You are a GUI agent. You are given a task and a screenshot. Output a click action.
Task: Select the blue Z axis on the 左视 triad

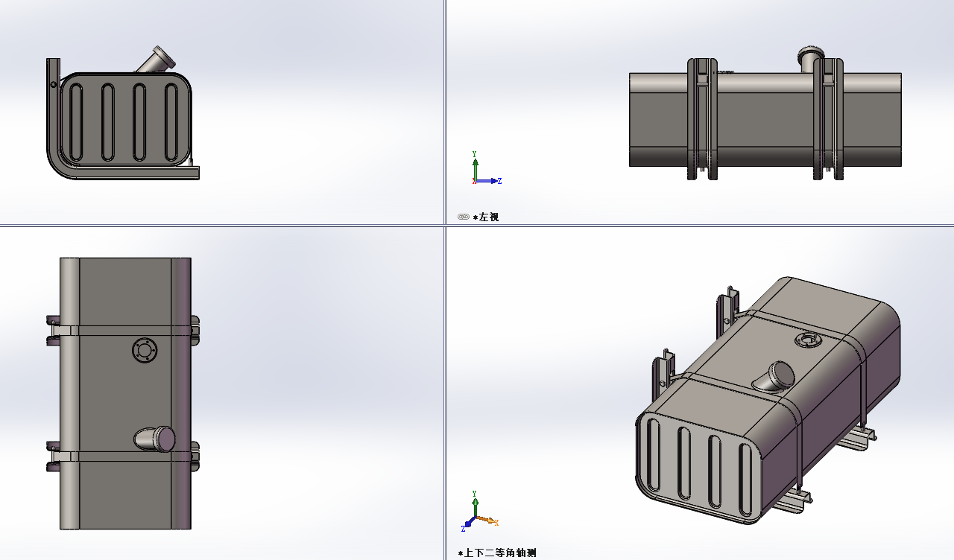click(x=488, y=181)
